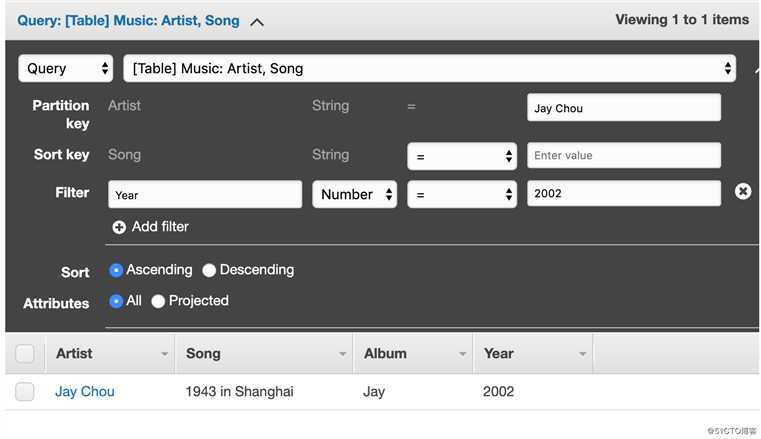The image size is (761, 439).
Task: Click the 'Viewing 1 to 1 items' text
Action: click(682, 20)
